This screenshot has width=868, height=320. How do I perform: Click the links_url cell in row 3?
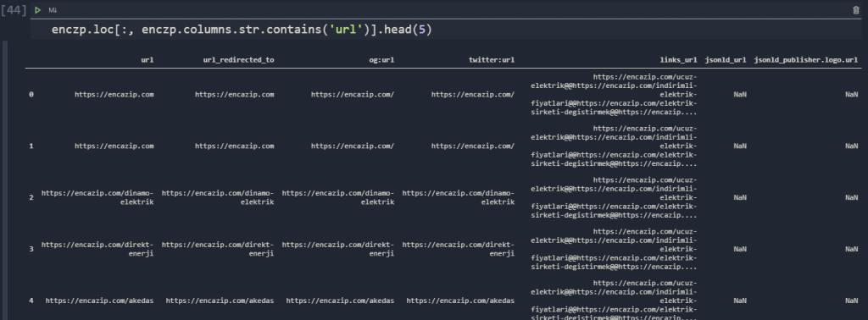(614, 249)
